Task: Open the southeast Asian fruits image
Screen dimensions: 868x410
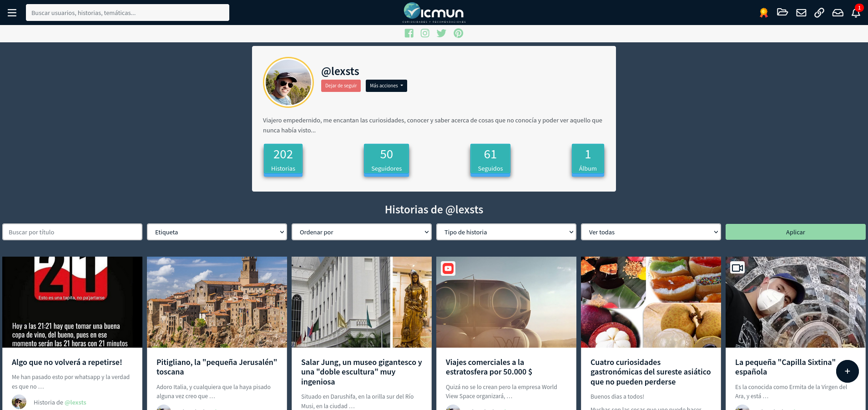Action: click(651, 302)
